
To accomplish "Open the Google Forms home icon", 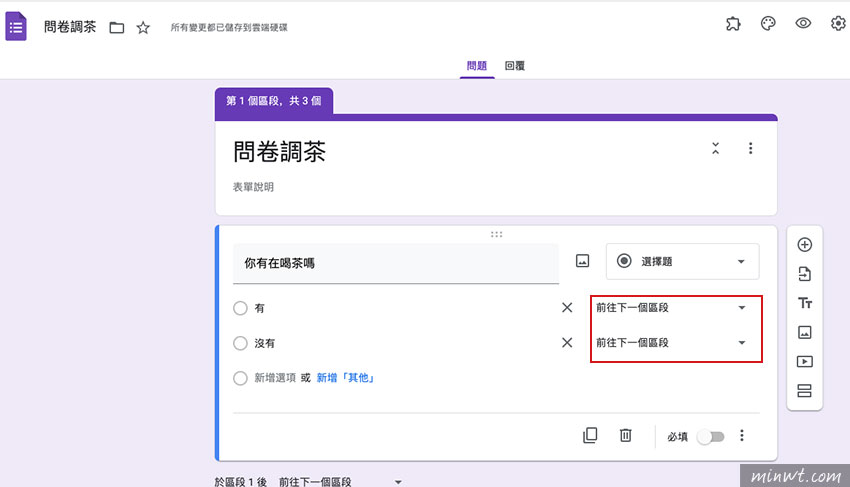I will 16,26.
